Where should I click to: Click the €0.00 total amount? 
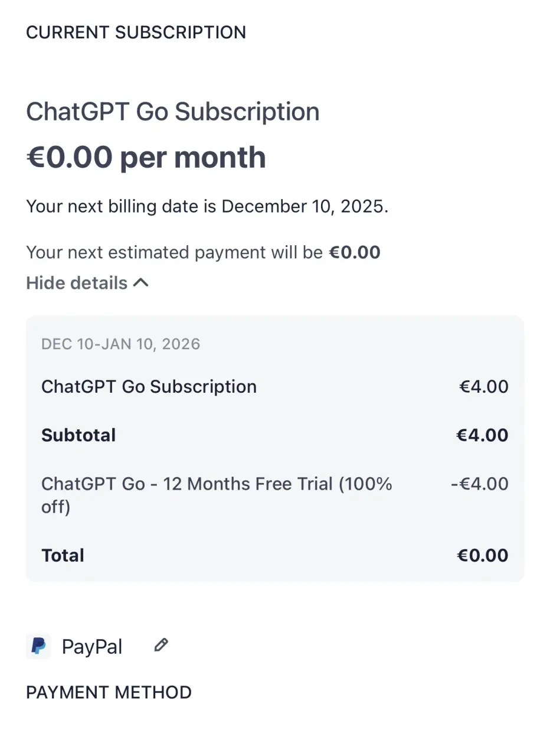tap(483, 556)
